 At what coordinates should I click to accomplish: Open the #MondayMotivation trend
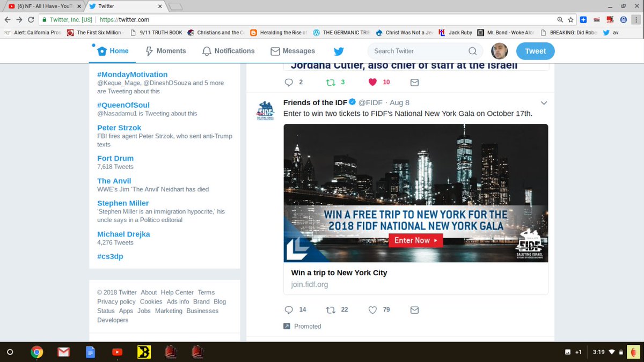(132, 75)
